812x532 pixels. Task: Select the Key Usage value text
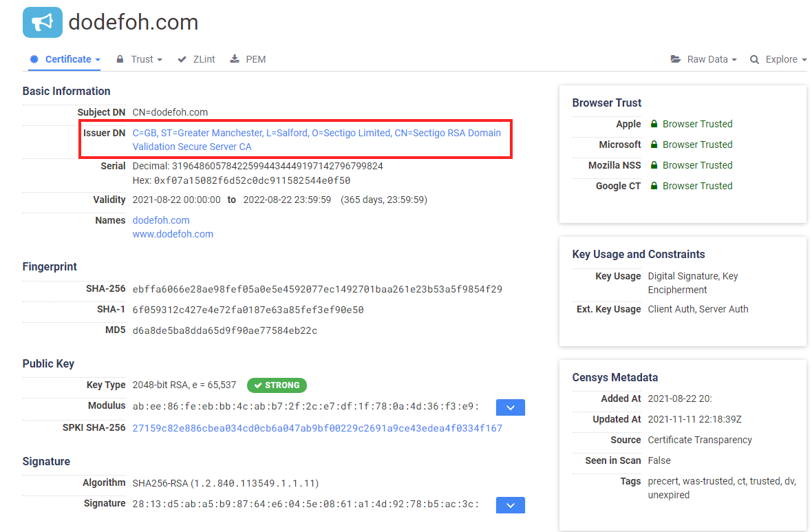click(x=693, y=283)
